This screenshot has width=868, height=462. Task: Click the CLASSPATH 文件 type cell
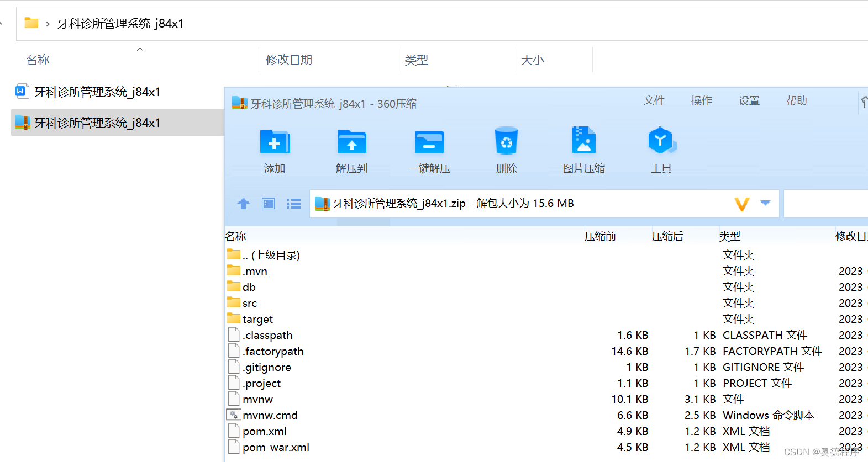tap(765, 335)
